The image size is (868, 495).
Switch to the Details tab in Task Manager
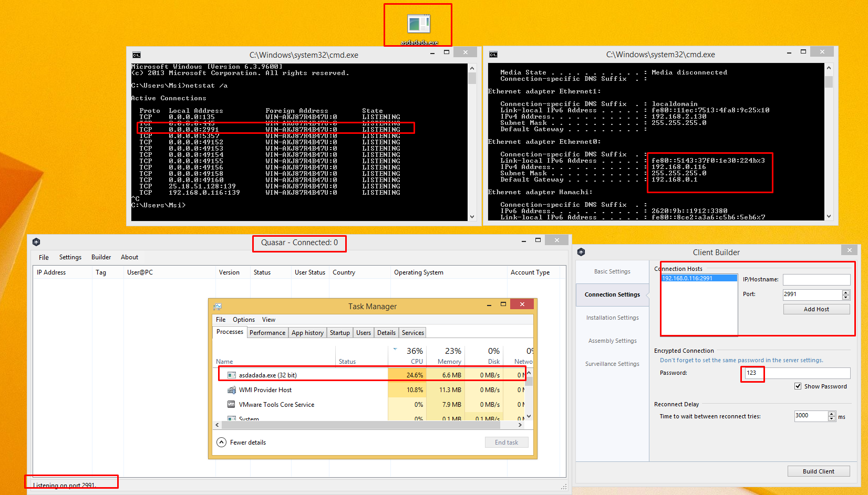click(x=386, y=333)
